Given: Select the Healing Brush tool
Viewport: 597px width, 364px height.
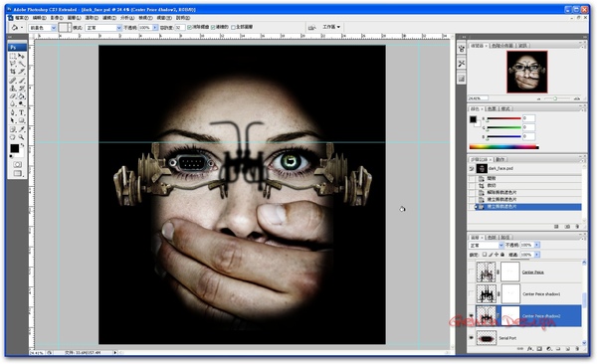Looking at the screenshot, I should click(x=13, y=81).
